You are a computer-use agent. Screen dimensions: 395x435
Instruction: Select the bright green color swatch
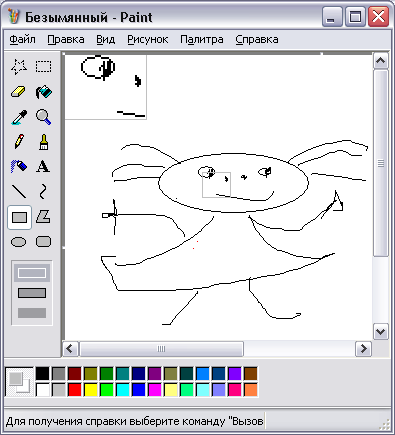[x=106, y=390]
